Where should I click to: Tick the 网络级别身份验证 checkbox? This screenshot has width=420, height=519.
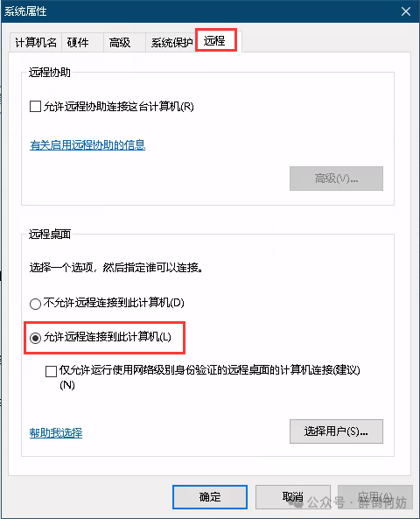pos(51,371)
